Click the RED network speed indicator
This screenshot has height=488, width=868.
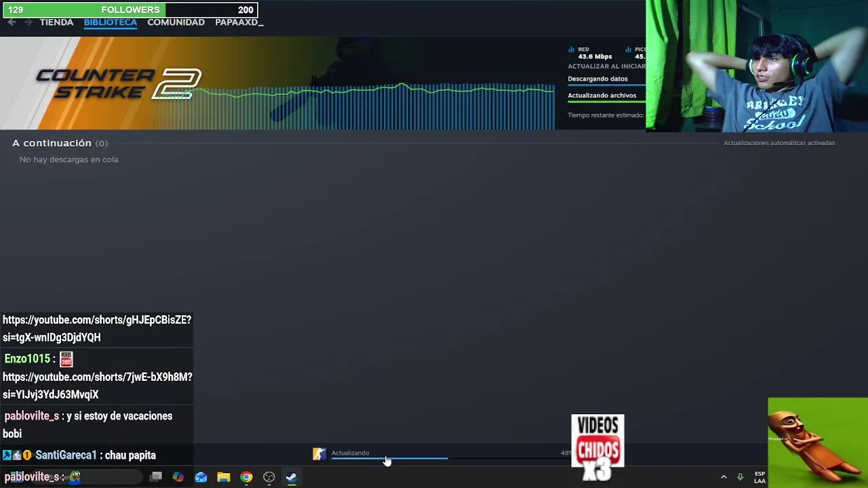pyautogui.click(x=590, y=53)
